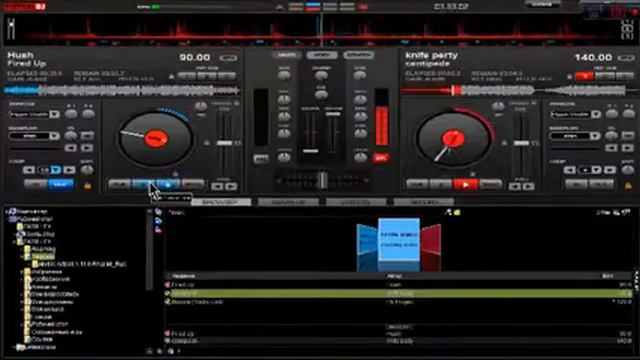
Task: Trigger hot cue 3 on the right deck
Action: [624, 76]
